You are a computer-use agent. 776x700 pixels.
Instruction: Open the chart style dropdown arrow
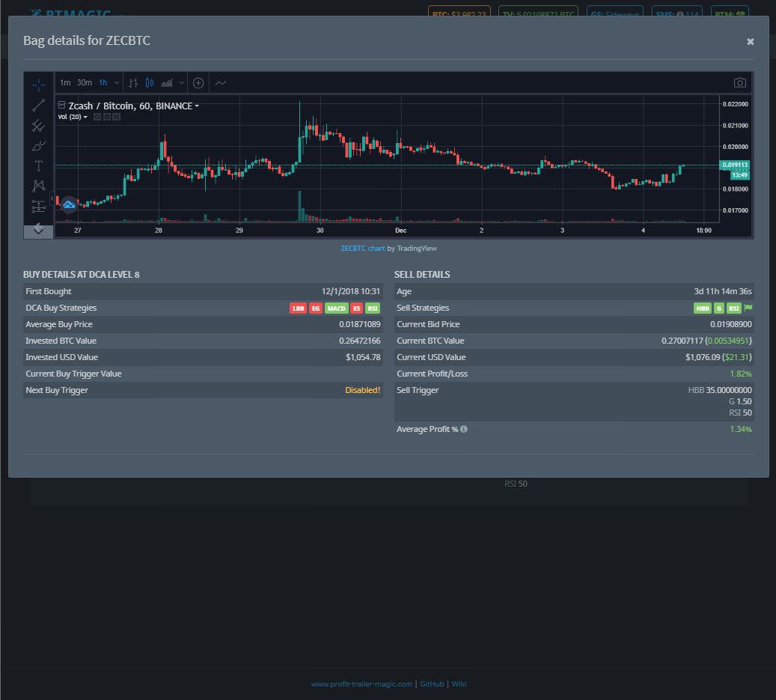click(x=182, y=82)
